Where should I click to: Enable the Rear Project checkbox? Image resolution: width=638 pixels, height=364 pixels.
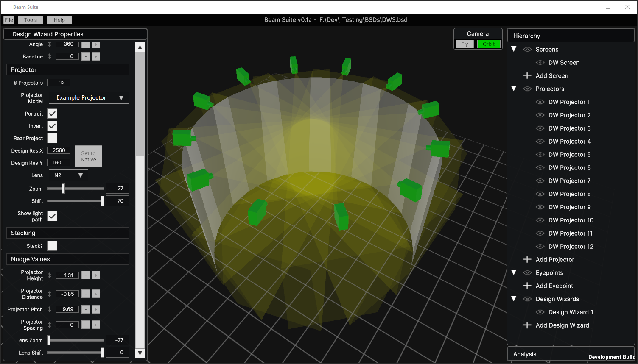point(52,138)
